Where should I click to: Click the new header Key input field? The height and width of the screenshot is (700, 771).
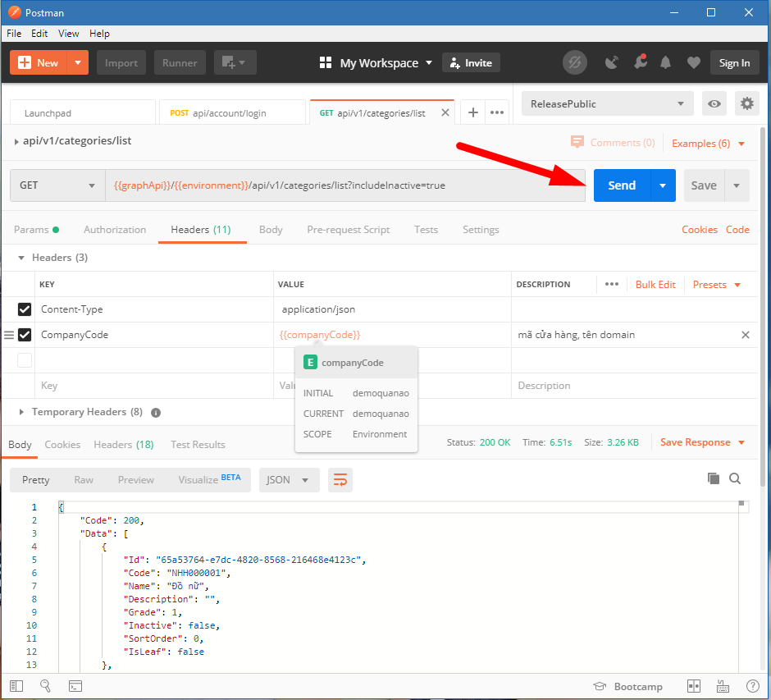(154, 386)
